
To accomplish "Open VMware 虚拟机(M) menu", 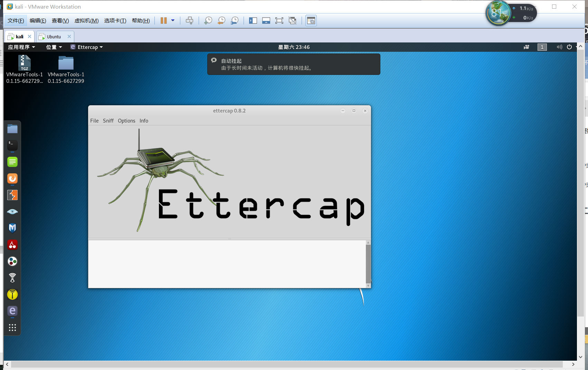I will (86, 20).
